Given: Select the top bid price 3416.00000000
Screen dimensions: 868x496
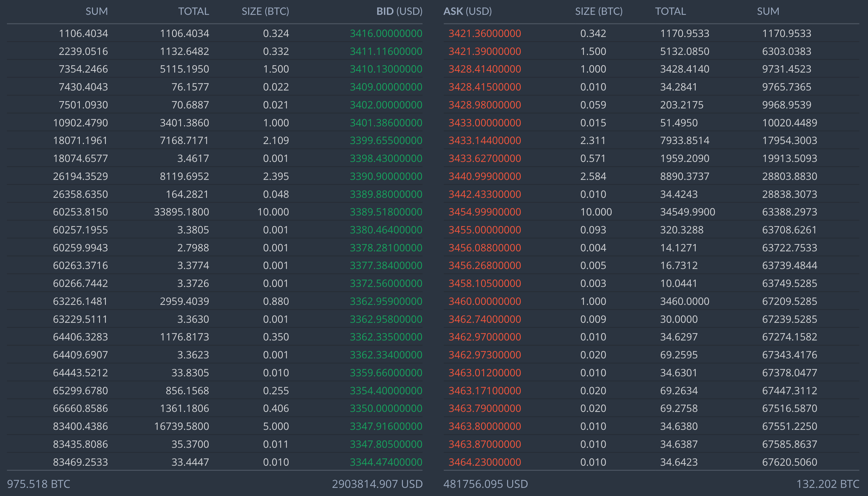Looking at the screenshot, I should (x=386, y=33).
